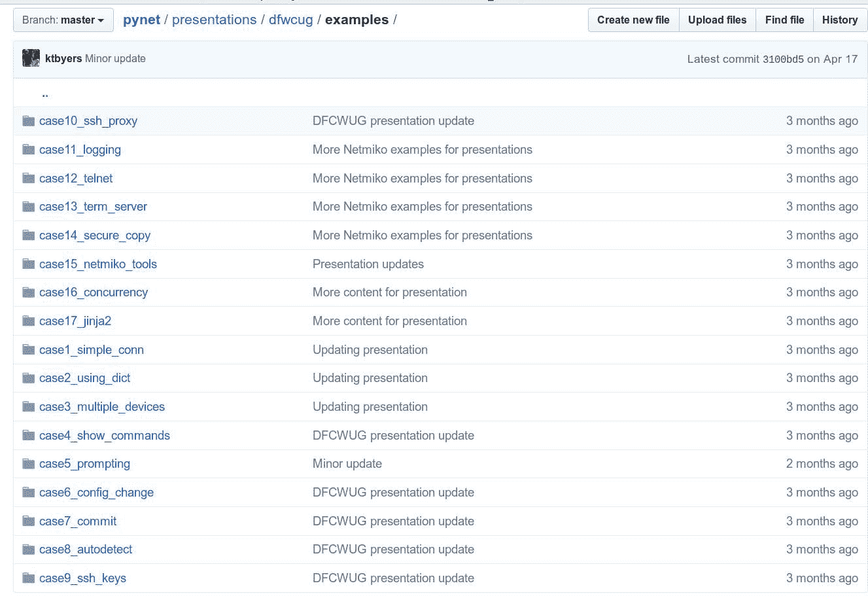Open the Branch: master dropdown
The image size is (868, 596).
tap(63, 20)
